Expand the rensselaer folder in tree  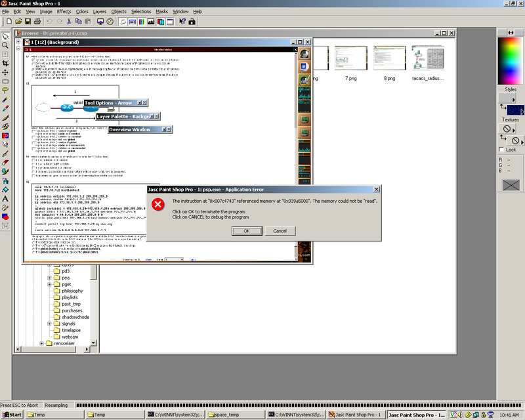click(41, 343)
